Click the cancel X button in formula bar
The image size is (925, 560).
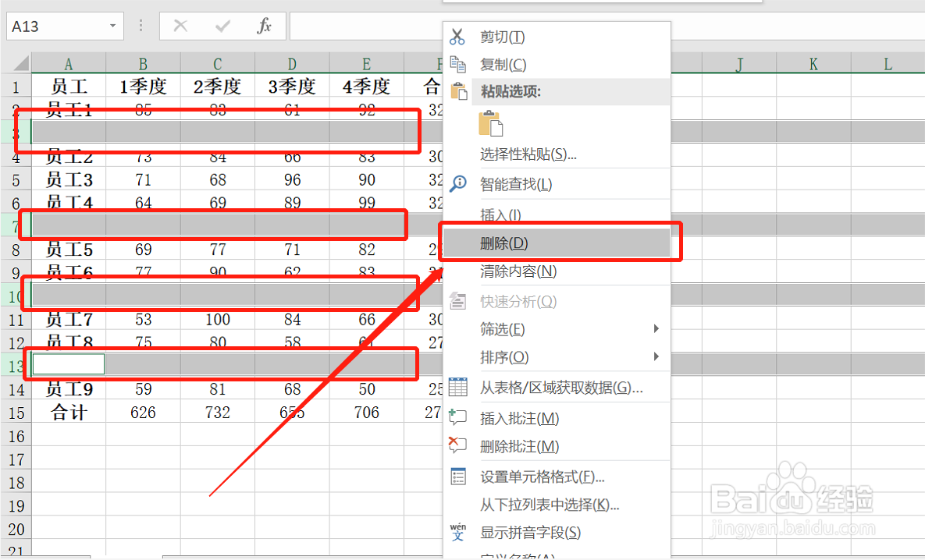[x=180, y=26]
